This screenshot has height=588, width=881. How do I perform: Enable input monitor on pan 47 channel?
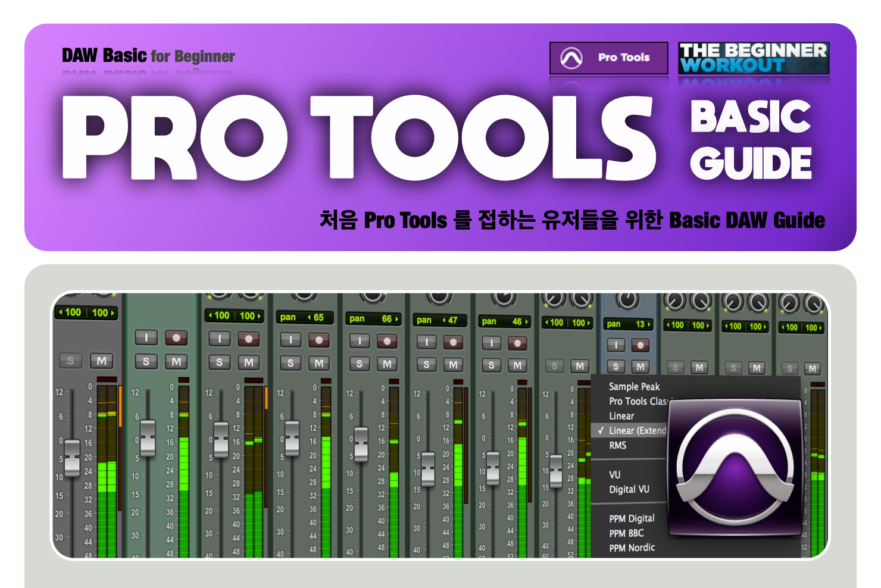426,342
